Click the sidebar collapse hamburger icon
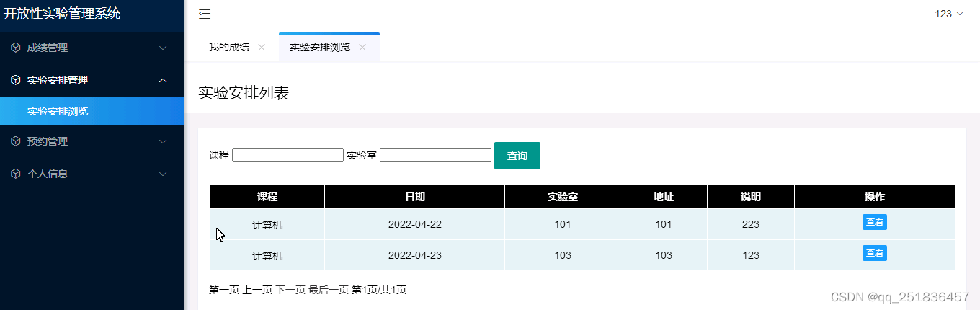 [x=205, y=14]
